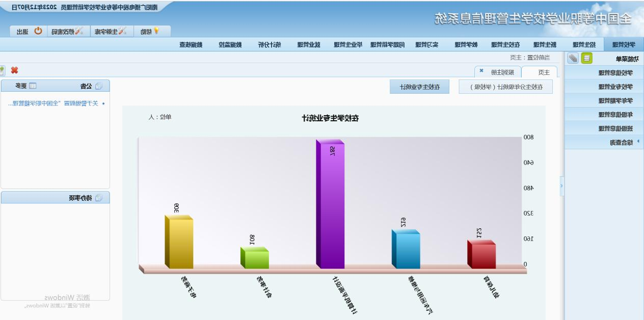644x320 pixels.
Task: Click the tall purple 计算机平面设计 bar
Action: pyautogui.click(x=330, y=204)
